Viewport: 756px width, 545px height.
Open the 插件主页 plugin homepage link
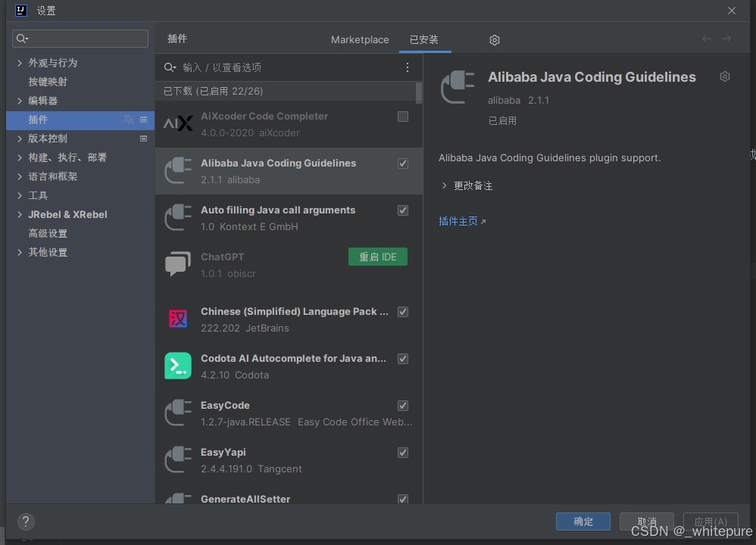462,221
